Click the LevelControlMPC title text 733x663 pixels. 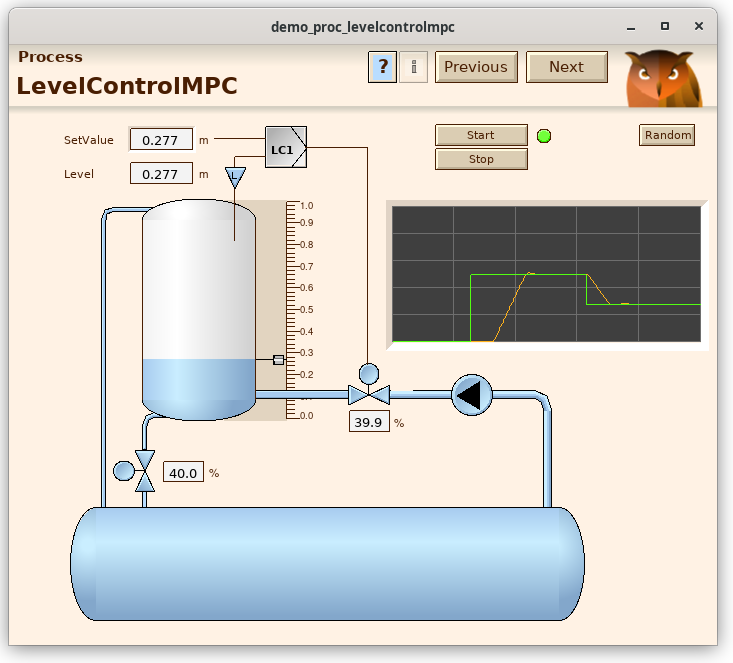pos(127,86)
